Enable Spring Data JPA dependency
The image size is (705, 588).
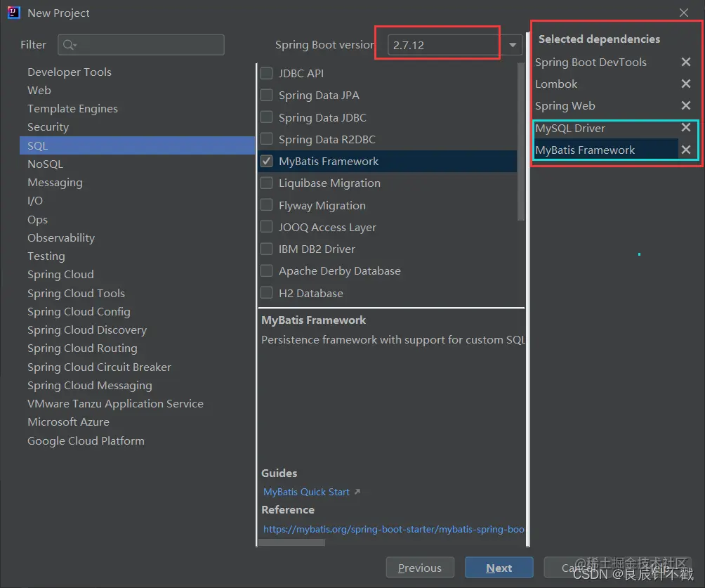click(x=267, y=95)
